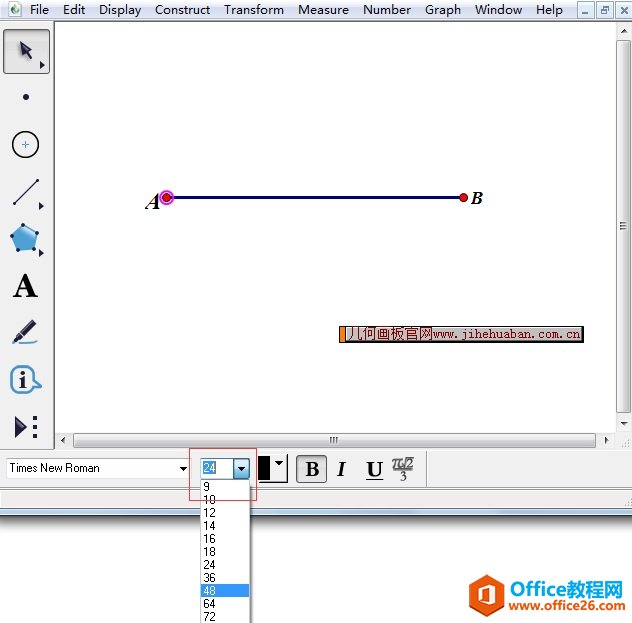Click the math symbol notation icon

403,469
